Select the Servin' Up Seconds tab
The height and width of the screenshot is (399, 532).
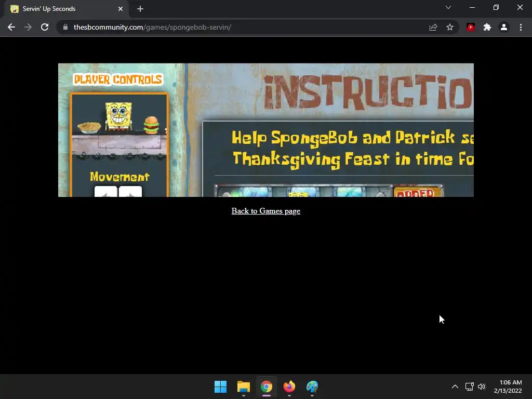[x=66, y=9]
